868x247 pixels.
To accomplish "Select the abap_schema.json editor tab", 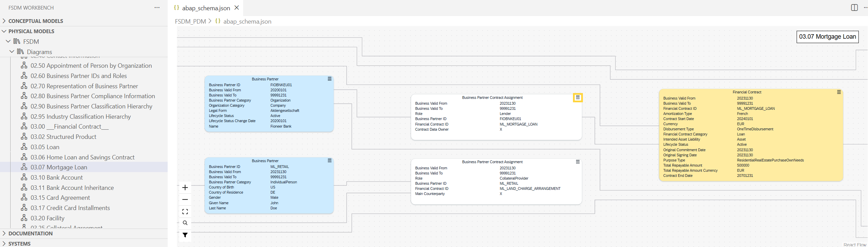I will [206, 8].
